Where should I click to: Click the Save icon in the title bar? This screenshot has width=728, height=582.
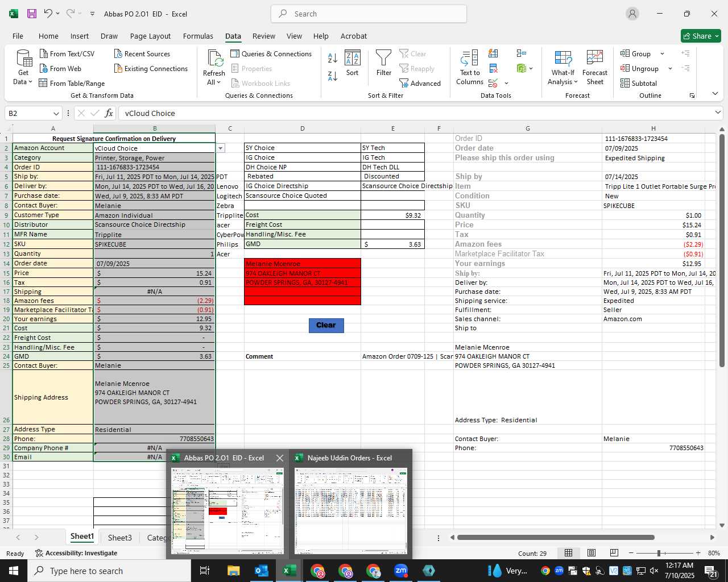(x=32, y=14)
